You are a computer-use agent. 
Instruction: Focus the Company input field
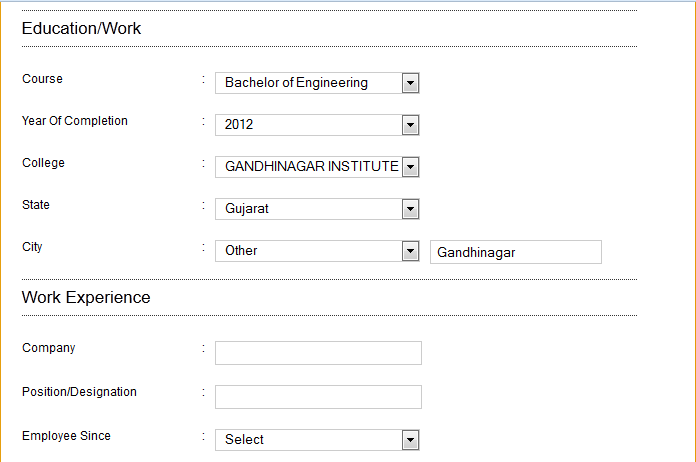pyautogui.click(x=318, y=353)
